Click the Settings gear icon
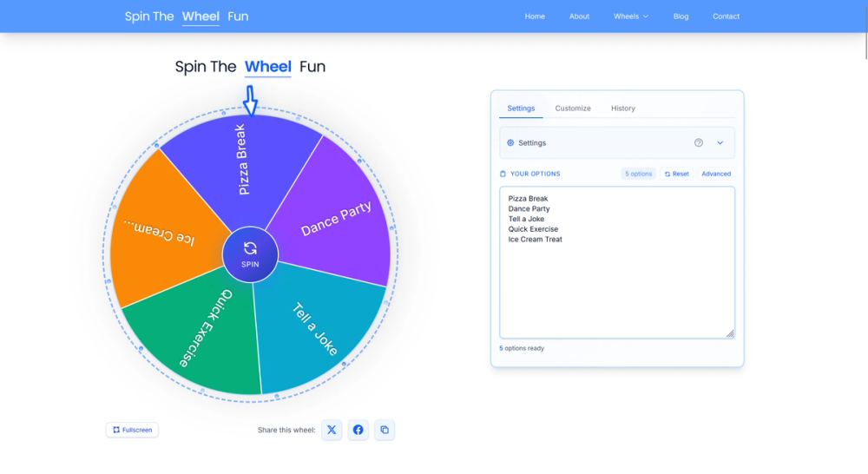 (x=510, y=143)
